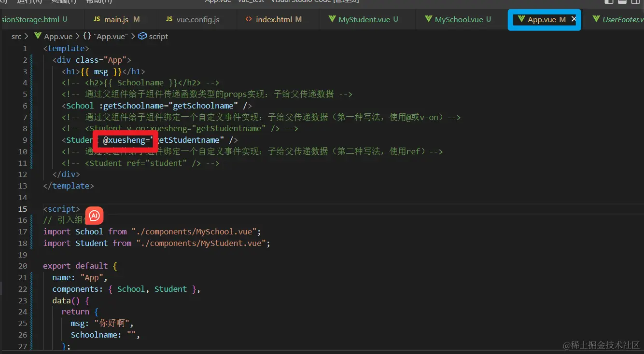This screenshot has height=354, width=644.
Task: Switch to the sionStorage.html tab
Action: (34, 19)
